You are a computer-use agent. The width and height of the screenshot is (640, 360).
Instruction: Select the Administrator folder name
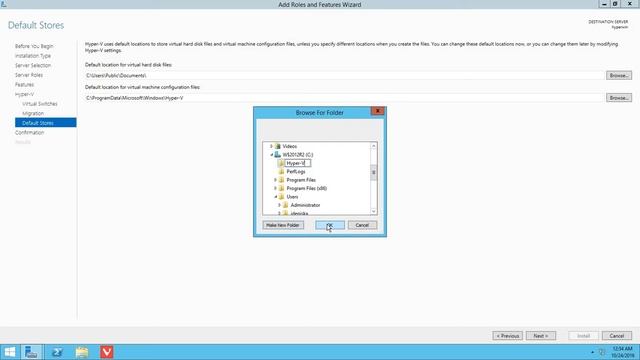click(x=305, y=205)
